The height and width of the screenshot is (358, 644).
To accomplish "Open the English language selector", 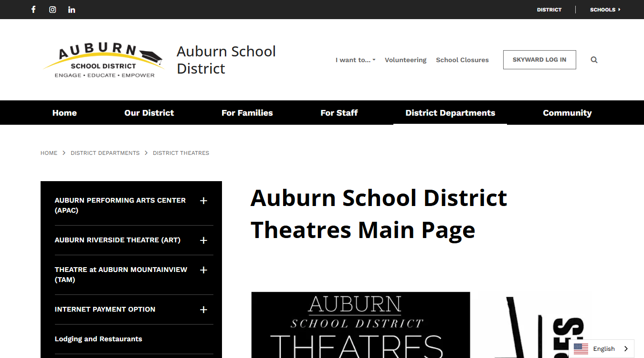I will [x=602, y=349].
